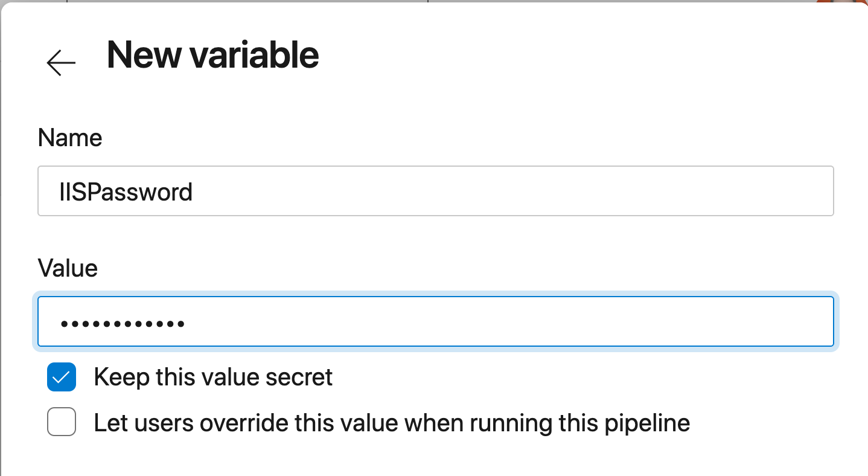Click the white checkmark in the blue checkbox
This screenshot has width=868, height=476.
click(62, 378)
